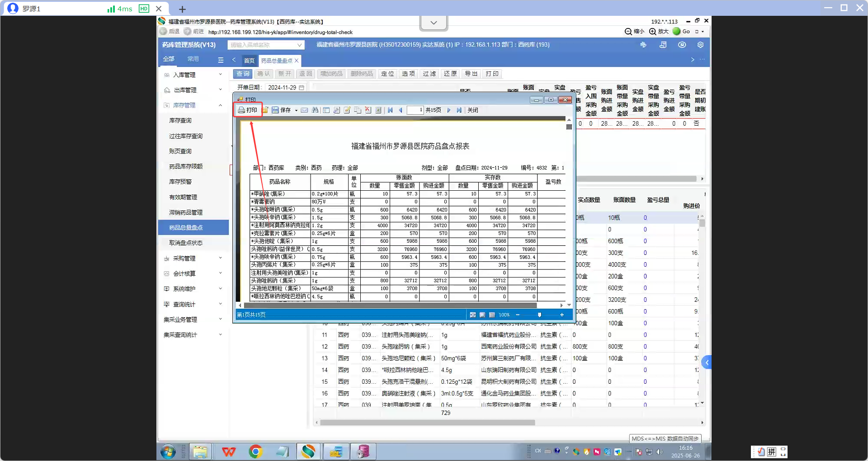
Task: Go to previous report page
Action: tap(401, 110)
